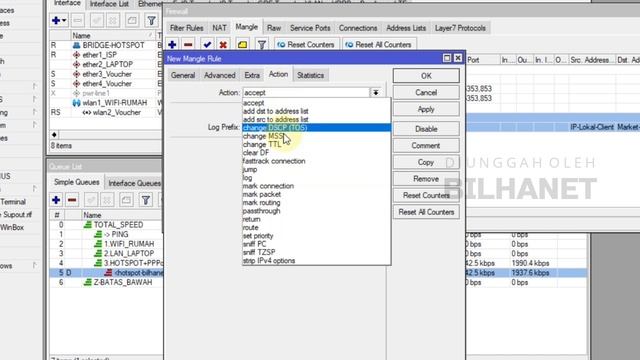Click the Disable button in Mangle Rule
640x360 pixels.
426,129
